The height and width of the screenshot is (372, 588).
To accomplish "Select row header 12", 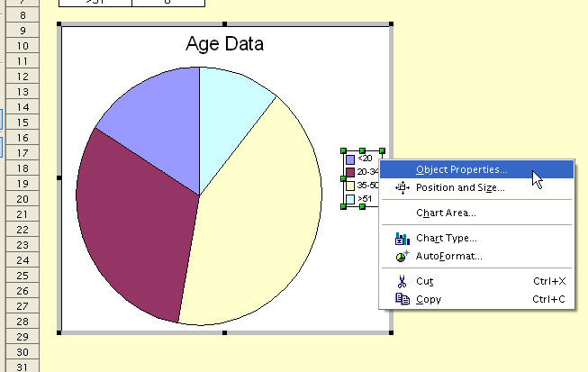I will [x=23, y=77].
